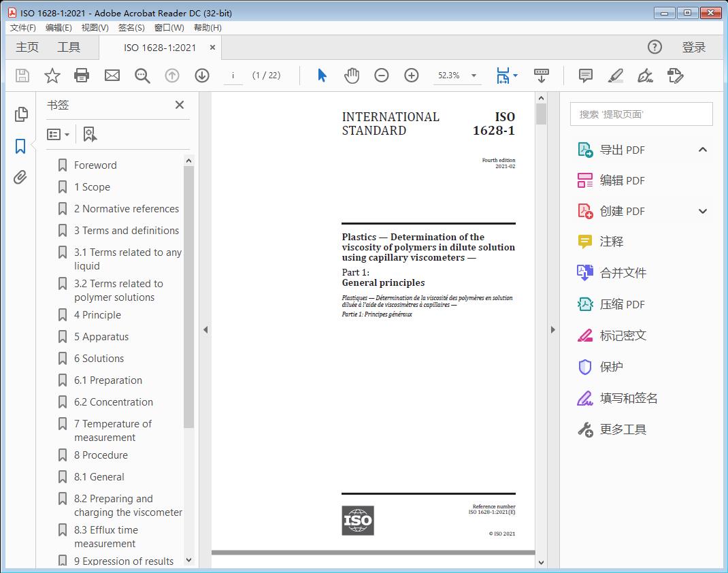728x573 pixels.
Task: Jump to 8.1 General bookmark
Action: tap(99, 477)
